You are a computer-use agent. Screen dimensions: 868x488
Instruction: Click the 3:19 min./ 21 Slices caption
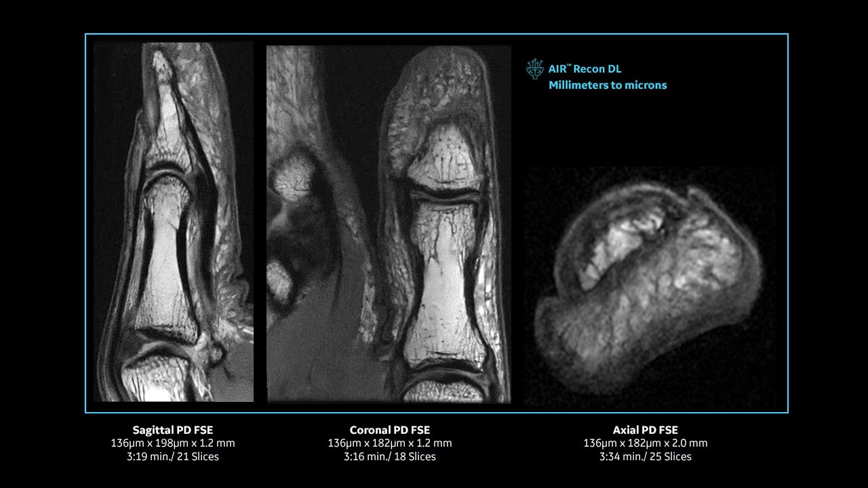click(173, 457)
